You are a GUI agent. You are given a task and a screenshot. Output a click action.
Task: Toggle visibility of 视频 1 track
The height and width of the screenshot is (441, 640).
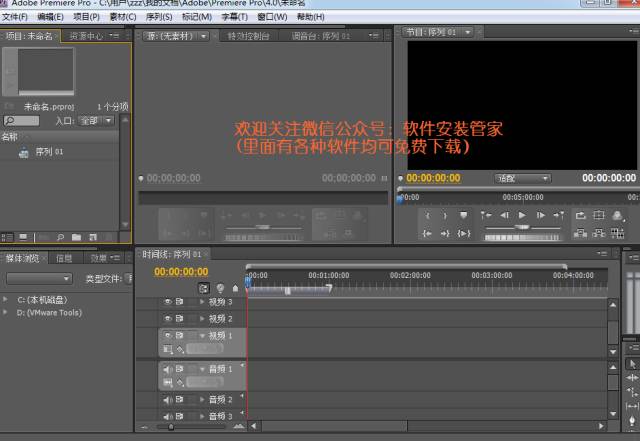(x=167, y=335)
